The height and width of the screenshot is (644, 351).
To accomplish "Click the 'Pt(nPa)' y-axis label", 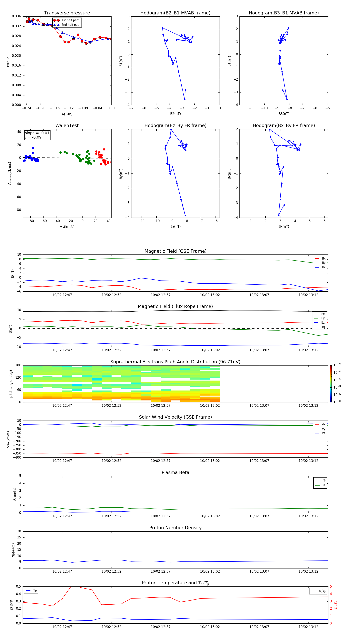I will 8,61.
